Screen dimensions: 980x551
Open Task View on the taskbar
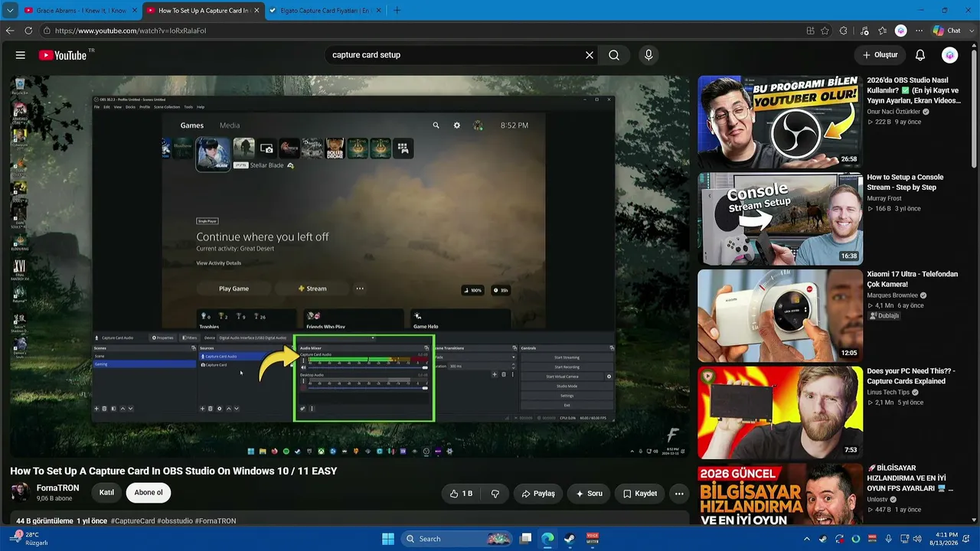pos(525,539)
